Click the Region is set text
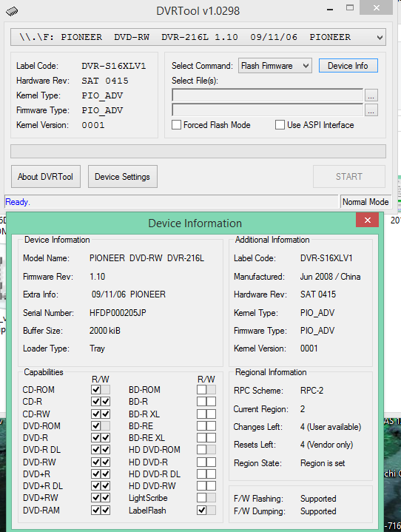401x532 pixels. [x=323, y=463]
